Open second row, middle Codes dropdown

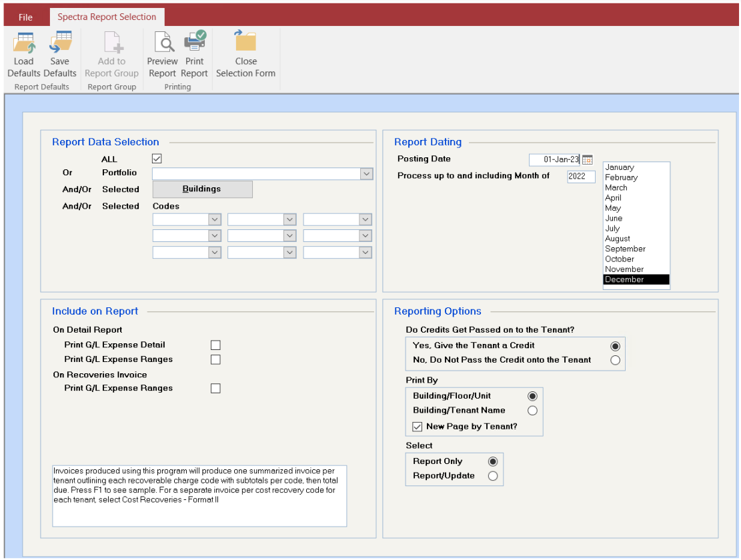click(289, 235)
